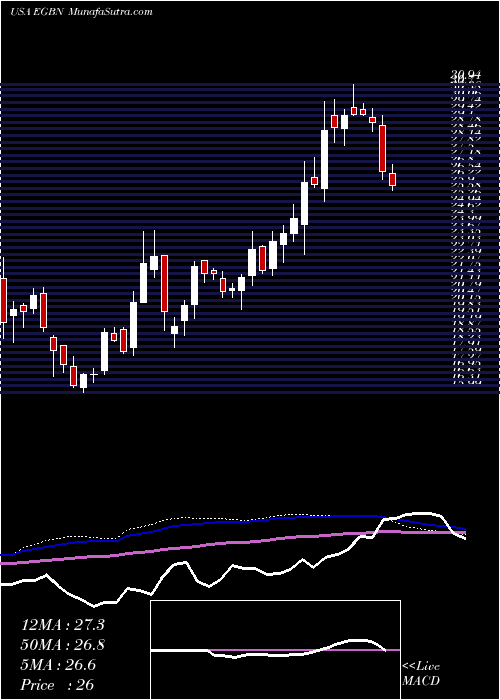This screenshot has width=500, height=700.
Task: Click inside the MACD inset chart box
Action: click(x=275, y=650)
